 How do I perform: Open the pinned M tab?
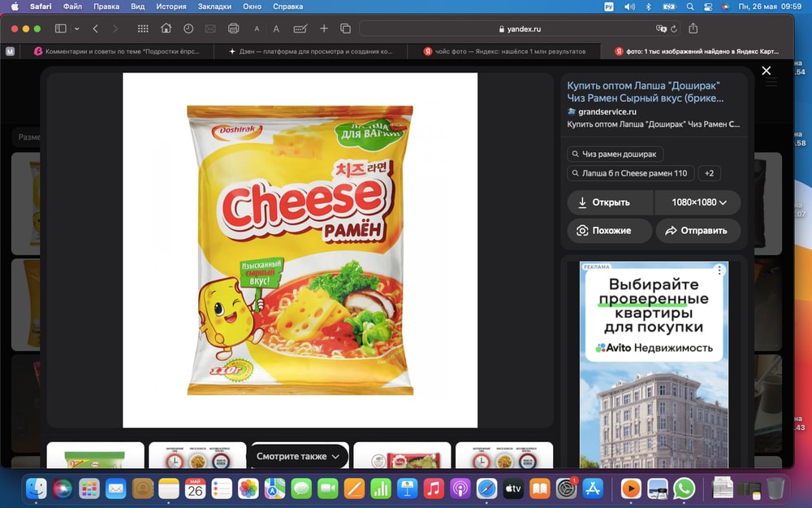[x=10, y=51]
